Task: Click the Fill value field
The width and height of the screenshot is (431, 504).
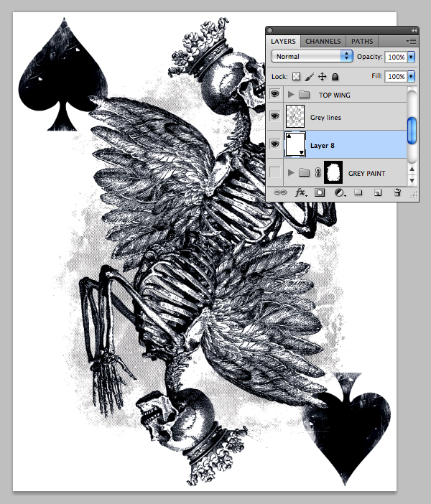Action: click(396, 77)
